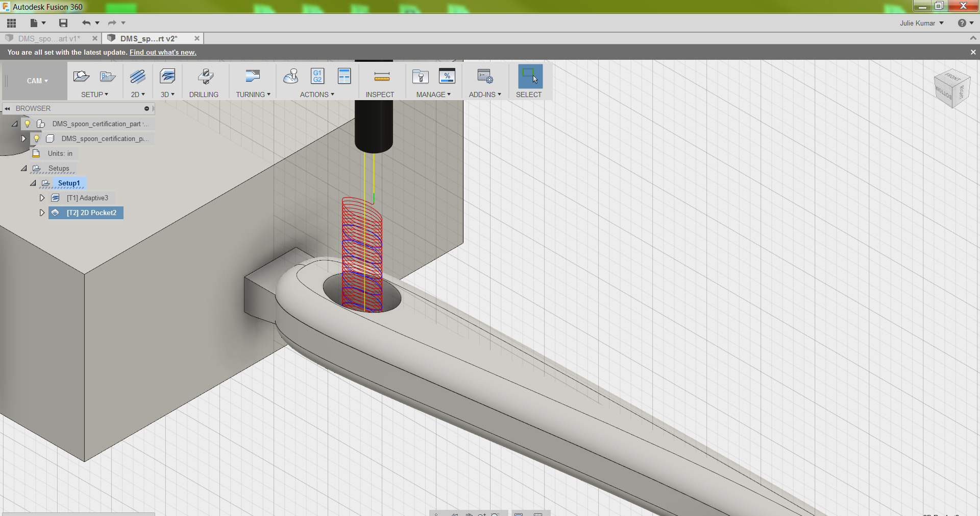Screen dimensions: 980x516
Task: Activate the Measure inspect tool
Action: (382, 77)
